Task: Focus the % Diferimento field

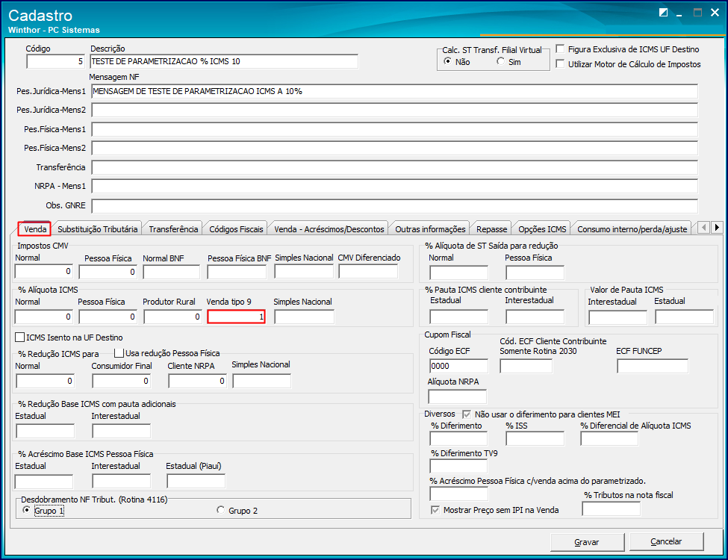Action: pyautogui.click(x=458, y=439)
